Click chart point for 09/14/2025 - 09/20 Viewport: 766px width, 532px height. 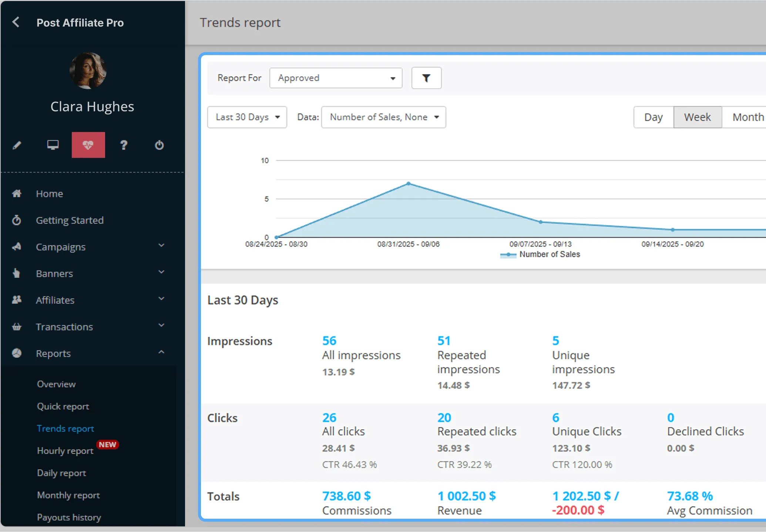[x=673, y=230]
